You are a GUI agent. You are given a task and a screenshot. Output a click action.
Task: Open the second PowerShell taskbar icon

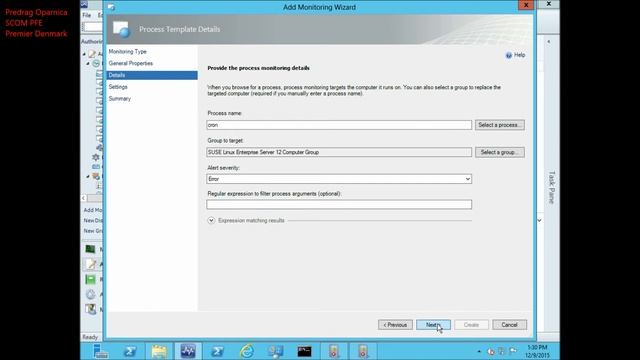217,351
